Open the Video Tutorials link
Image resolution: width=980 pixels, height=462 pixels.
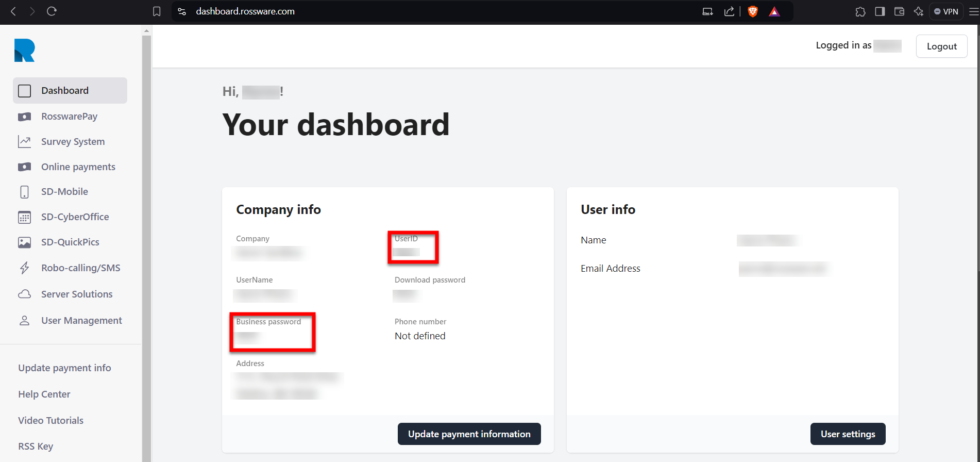coord(50,421)
